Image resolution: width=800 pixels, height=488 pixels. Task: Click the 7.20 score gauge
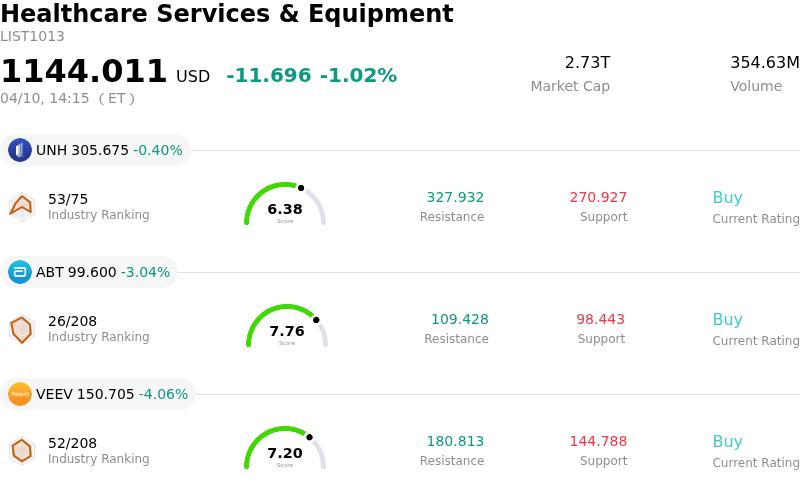tap(285, 449)
